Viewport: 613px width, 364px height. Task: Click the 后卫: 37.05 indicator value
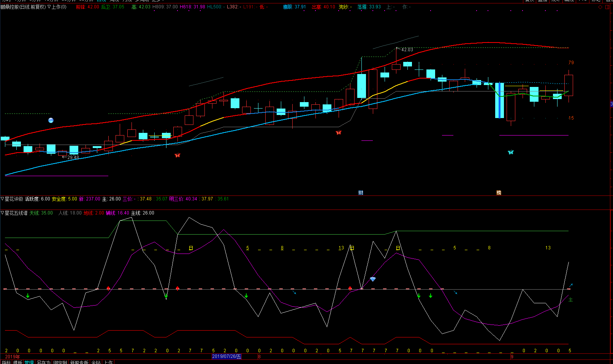click(112, 7)
